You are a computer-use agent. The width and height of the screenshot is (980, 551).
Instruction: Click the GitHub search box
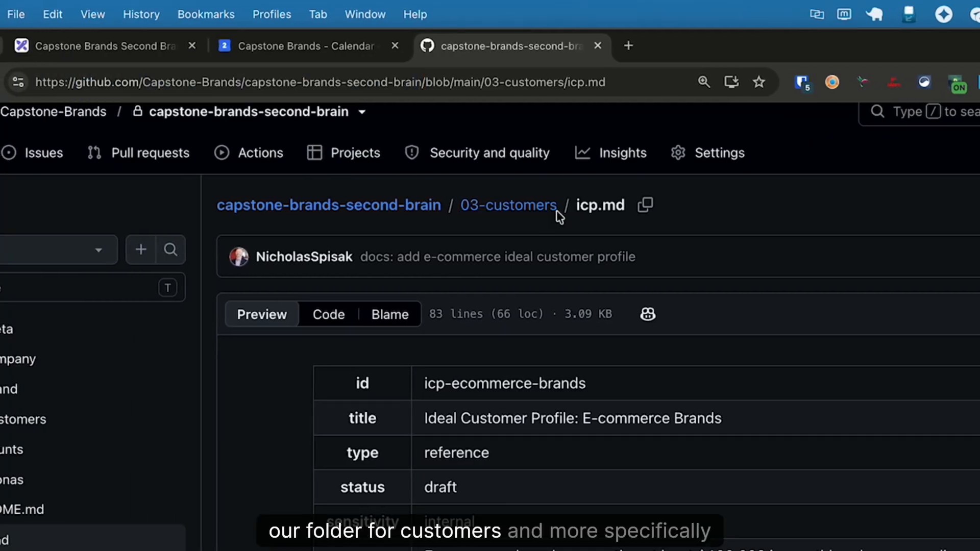[x=920, y=112]
